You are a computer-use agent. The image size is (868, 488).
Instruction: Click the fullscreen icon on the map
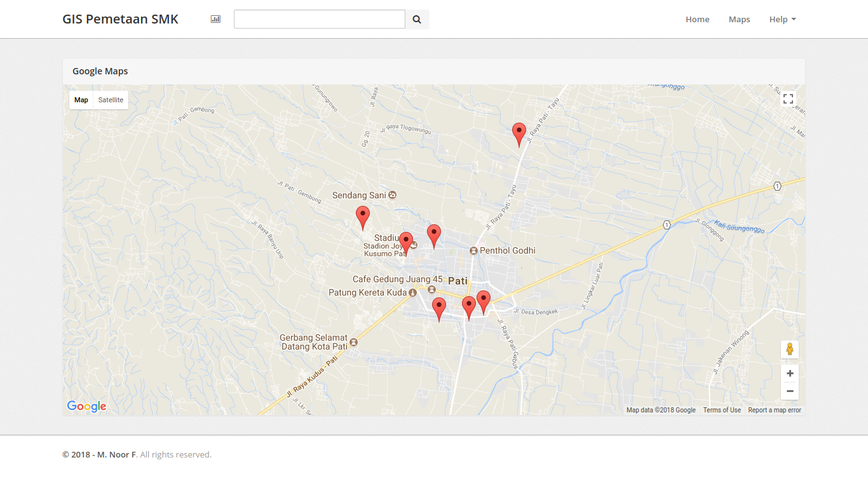[x=789, y=99]
